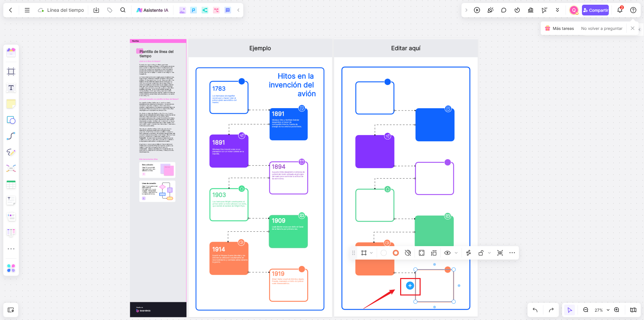The width and height of the screenshot is (644, 320).
Task: Open the hamburger main menu
Action: click(x=27, y=10)
